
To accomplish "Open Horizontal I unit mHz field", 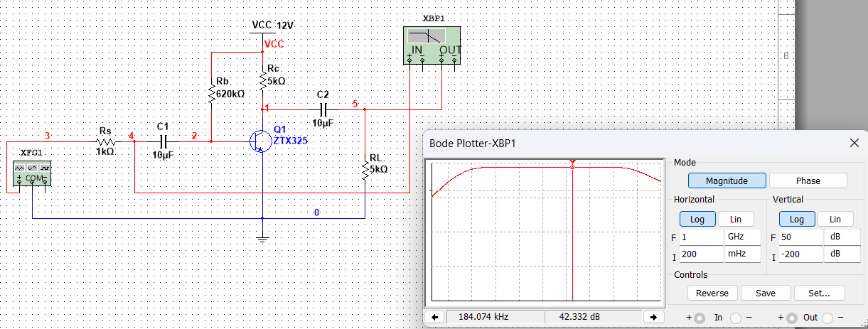I will point(741,254).
